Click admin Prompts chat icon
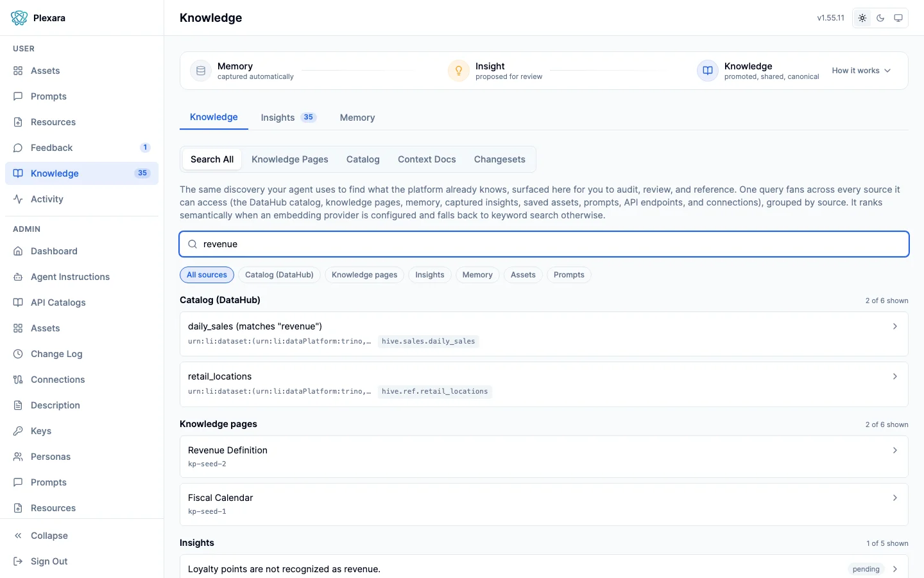This screenshot has width=924, height=578. [x=18, y=482]
